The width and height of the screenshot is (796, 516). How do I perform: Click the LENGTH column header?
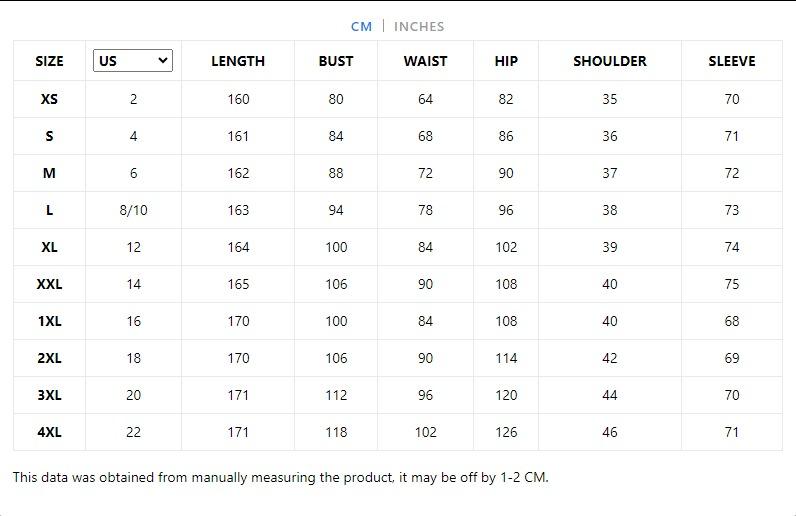click(238, 61)
